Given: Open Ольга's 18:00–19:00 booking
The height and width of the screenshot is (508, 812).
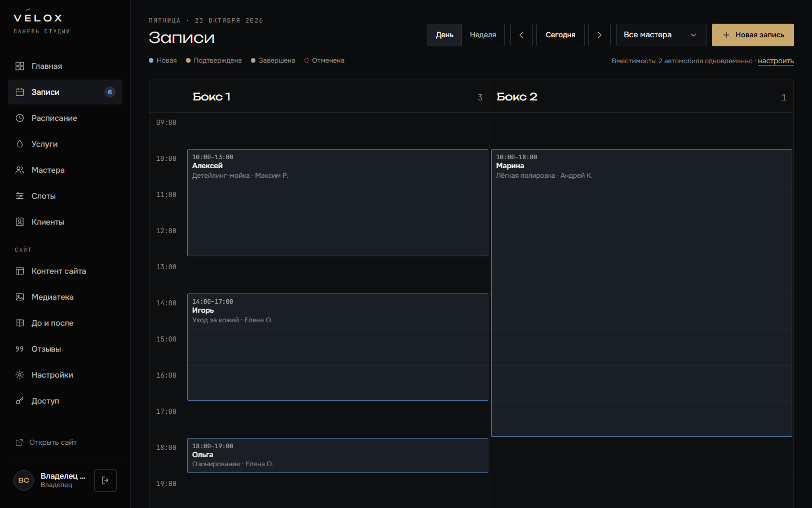Looking at the screenshot, I should coord(338,456).
